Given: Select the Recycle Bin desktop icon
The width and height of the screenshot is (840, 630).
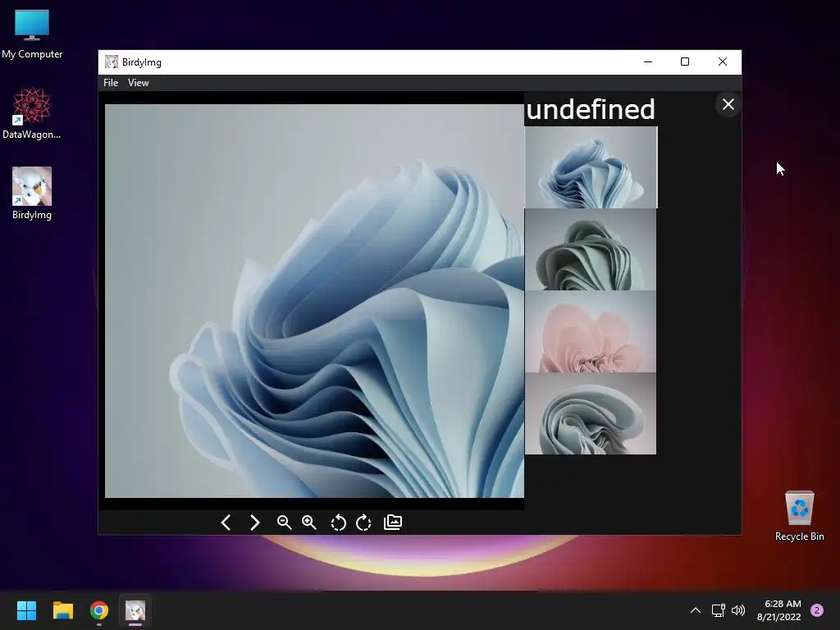Looking at the screenshot, I should 799,516.
